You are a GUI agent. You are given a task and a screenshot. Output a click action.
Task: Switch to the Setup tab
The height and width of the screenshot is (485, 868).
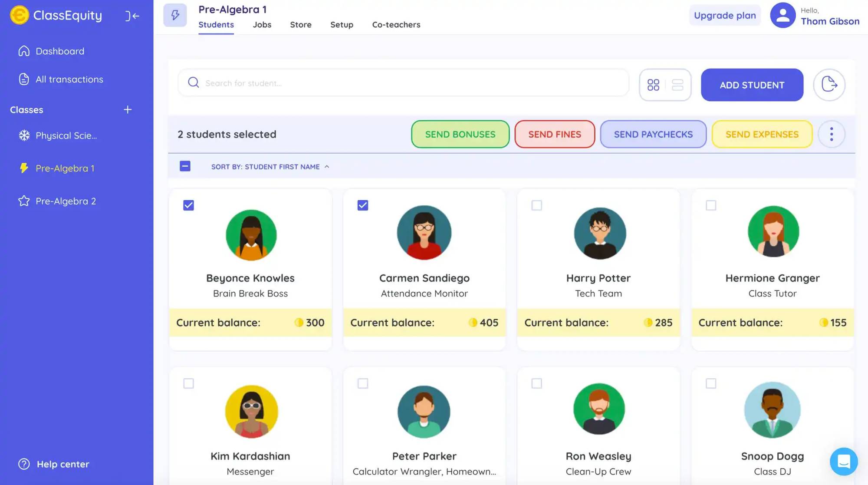point(342,25)
